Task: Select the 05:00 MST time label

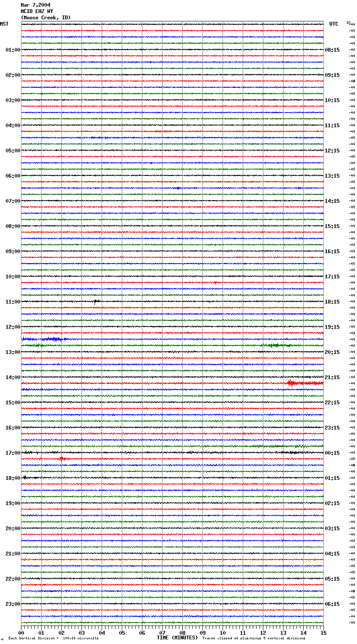Action: pyautogui.click(x=13, y=151)
